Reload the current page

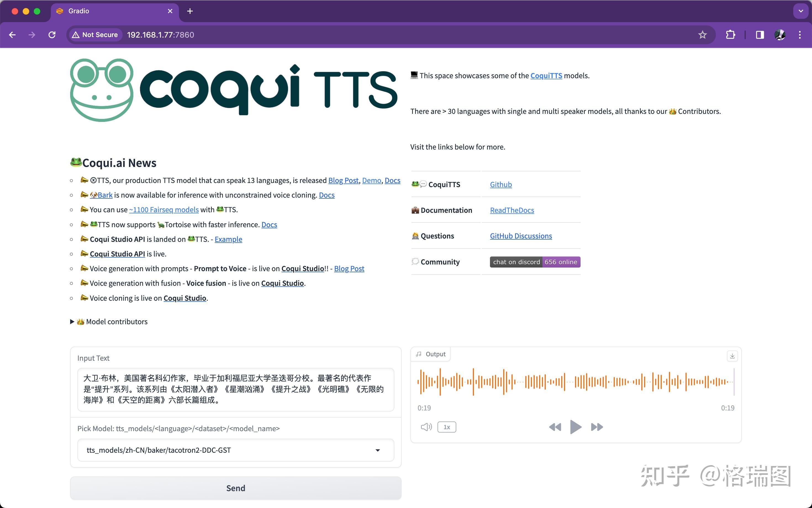point(52,35)
